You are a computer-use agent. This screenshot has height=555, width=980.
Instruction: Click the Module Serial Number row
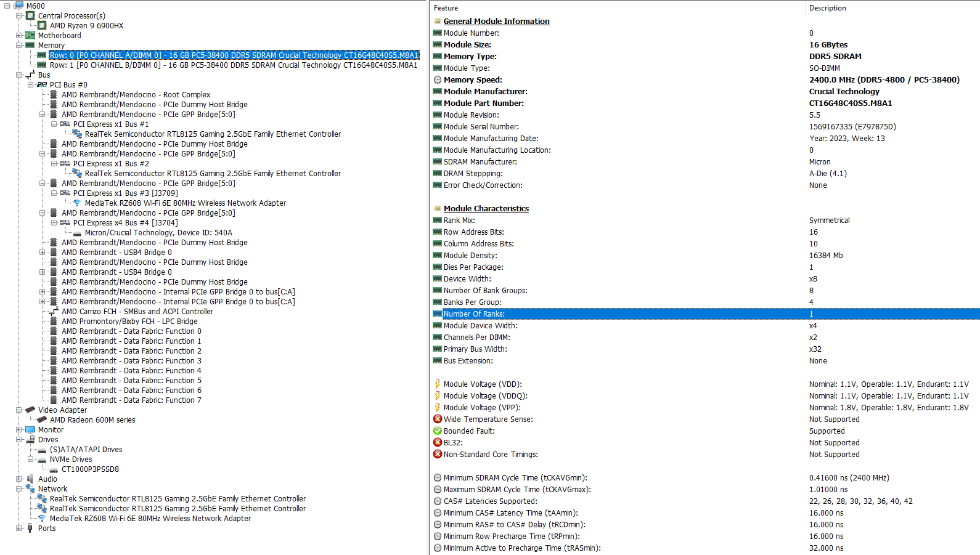coord(706,126)
